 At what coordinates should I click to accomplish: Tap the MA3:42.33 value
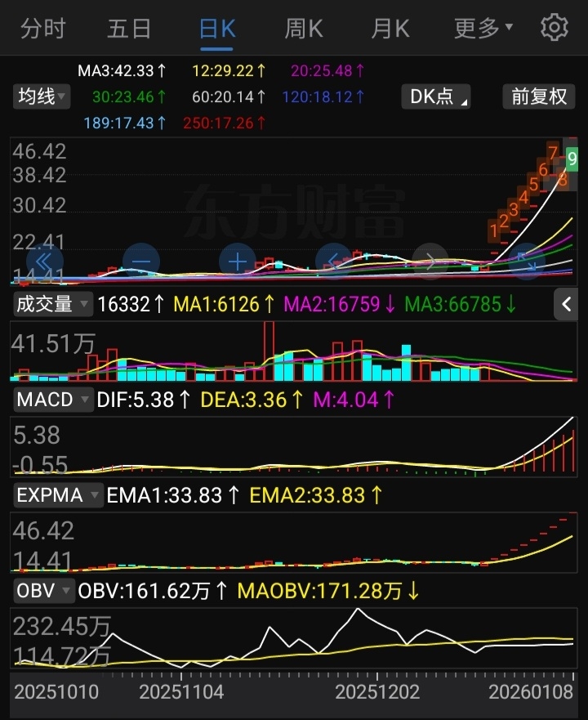[122, 71]
